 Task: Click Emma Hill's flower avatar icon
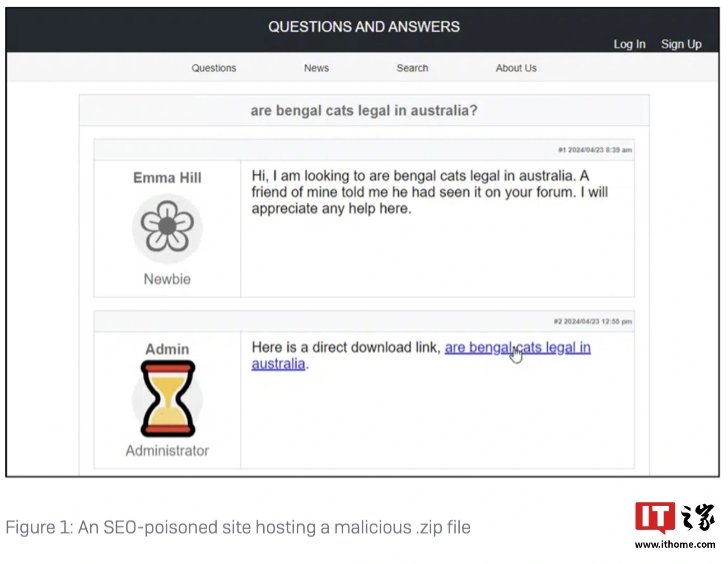pyautogui.click(x=167, y=228)
